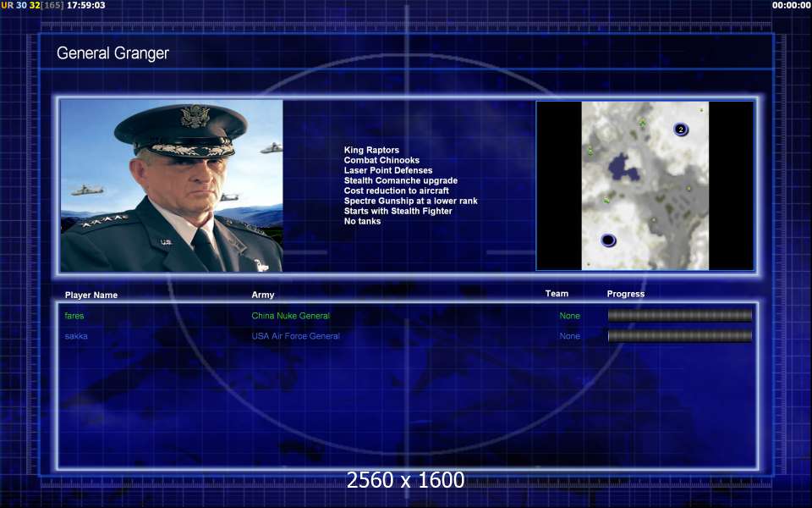Select player name fares
The image size is (812, 508).
click(74, 316)
